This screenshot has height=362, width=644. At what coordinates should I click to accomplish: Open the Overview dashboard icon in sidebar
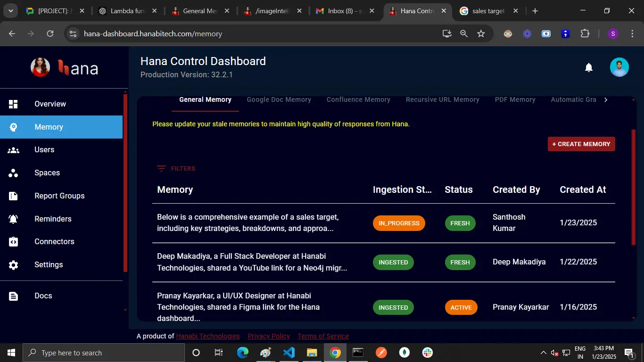pos(13,104)
